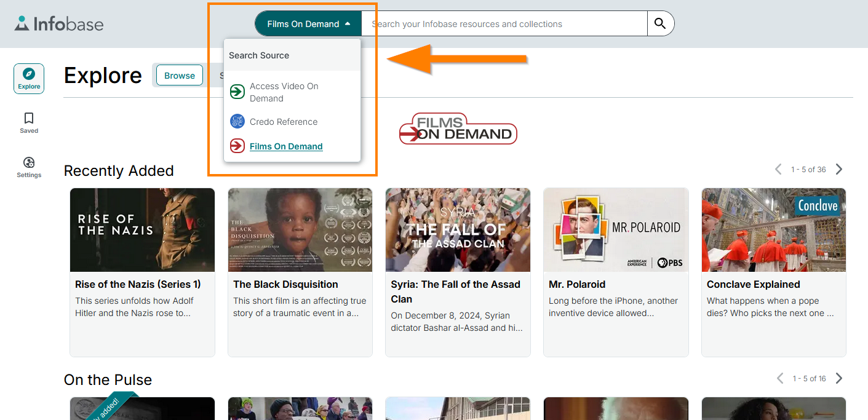Viewport: 868px width, 420px height.
Task: Open Settings in the sidebar
Action: tap(29, 167)
